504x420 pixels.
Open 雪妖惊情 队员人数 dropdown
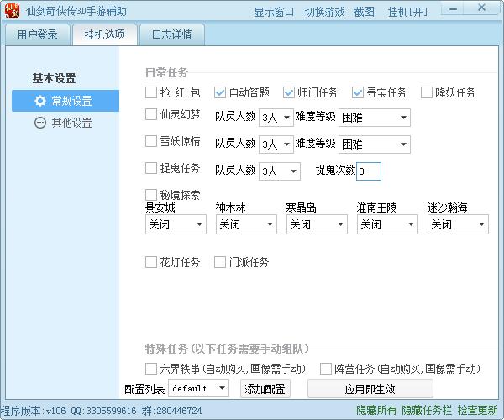point(276,144)
